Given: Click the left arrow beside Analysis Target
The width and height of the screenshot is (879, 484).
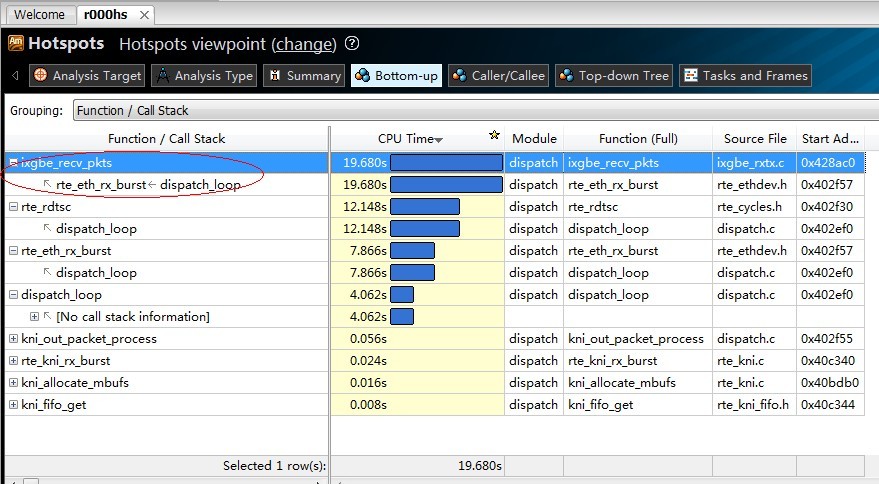Looking at the screenshot, I should click(x=16, y=76).
